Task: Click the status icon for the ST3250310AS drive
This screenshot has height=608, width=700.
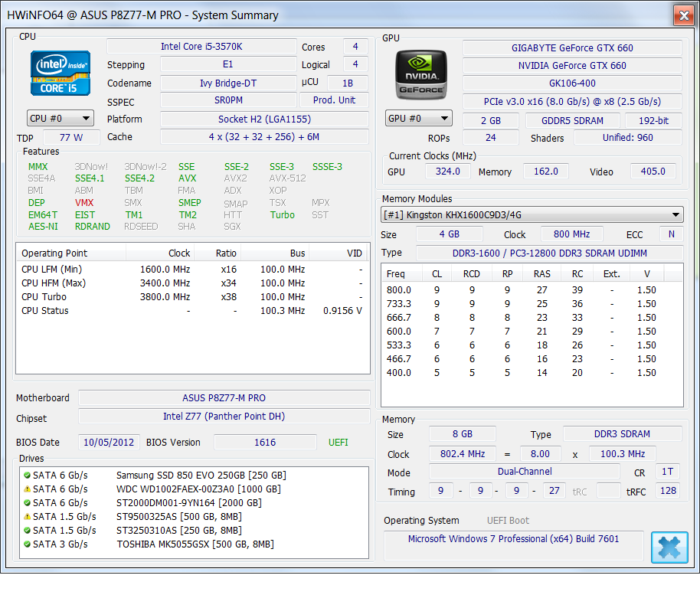Action: click(x=27, y=531)
